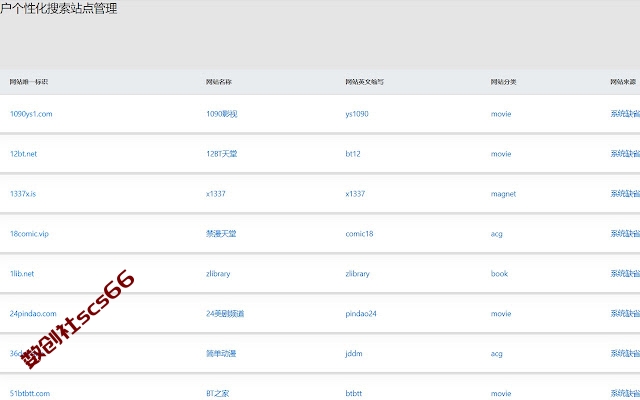Select the btbtt abbreviation link

[353, 394]
